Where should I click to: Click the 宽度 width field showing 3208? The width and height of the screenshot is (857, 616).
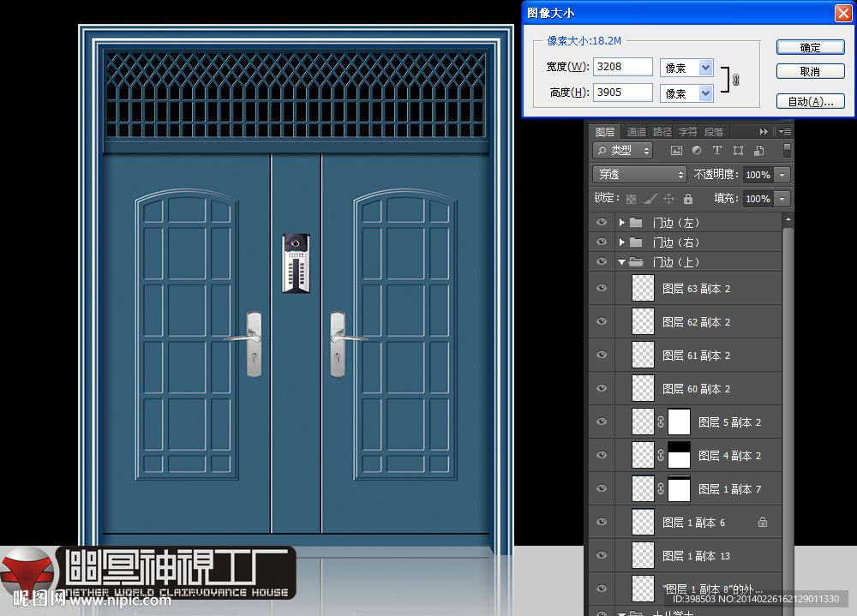point(622,67)
